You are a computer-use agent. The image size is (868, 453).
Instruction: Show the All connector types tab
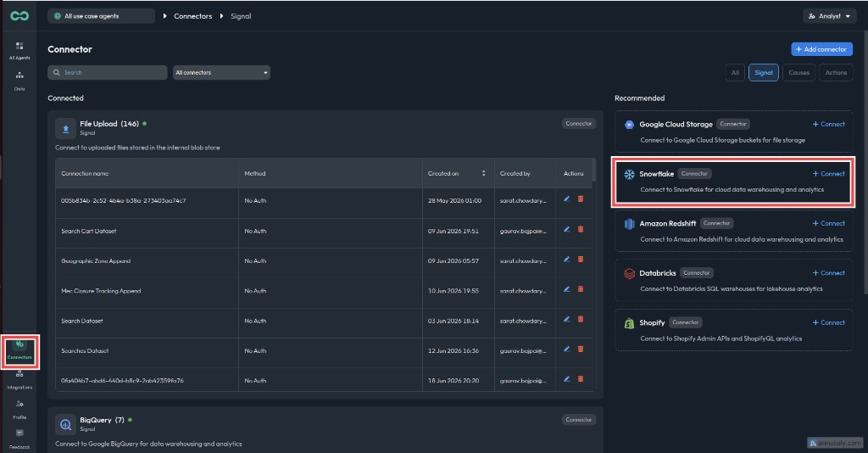[735, 73]
